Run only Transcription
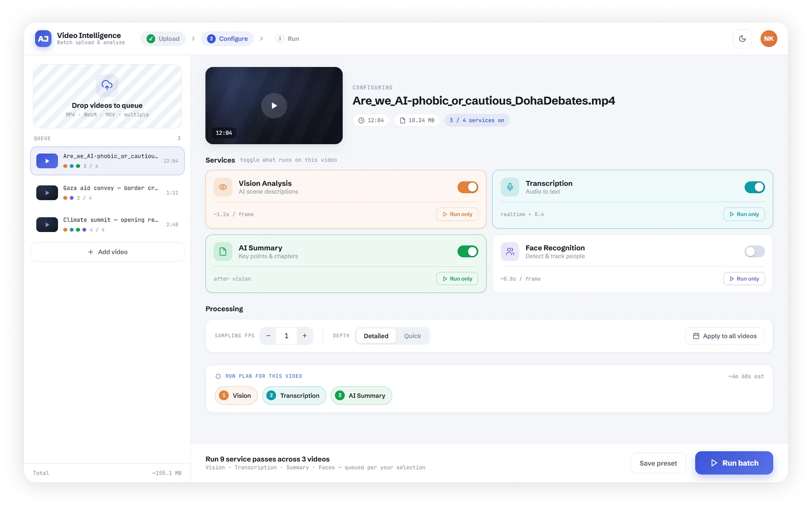The width and height of the screenshot is (812, 508). coord(744,214)
